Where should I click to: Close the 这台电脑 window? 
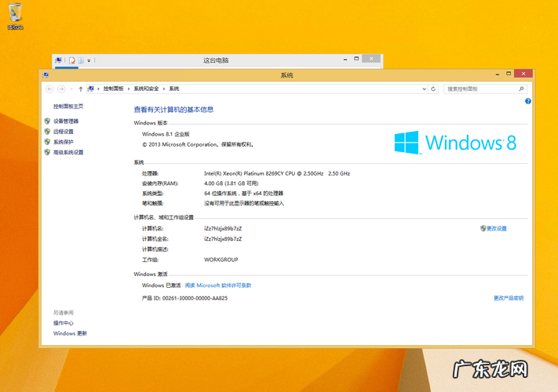point(371,59)
